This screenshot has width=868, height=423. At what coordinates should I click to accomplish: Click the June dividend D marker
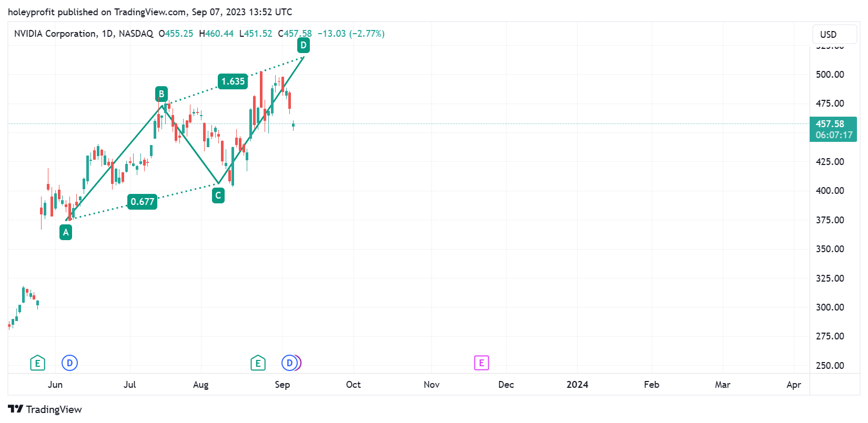pyautogui.click(x=69, y=363)
